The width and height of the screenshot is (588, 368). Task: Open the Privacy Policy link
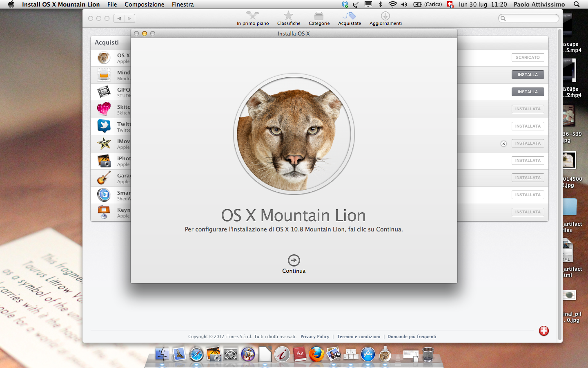click(x=315, y=337)
